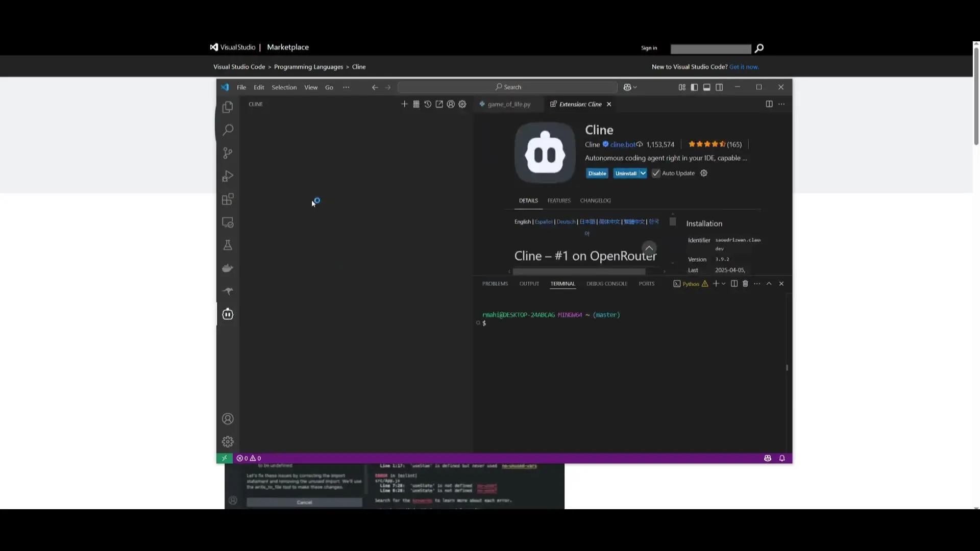
Task: Open the Explorer view in the activity bar
Action: (228, 107)
